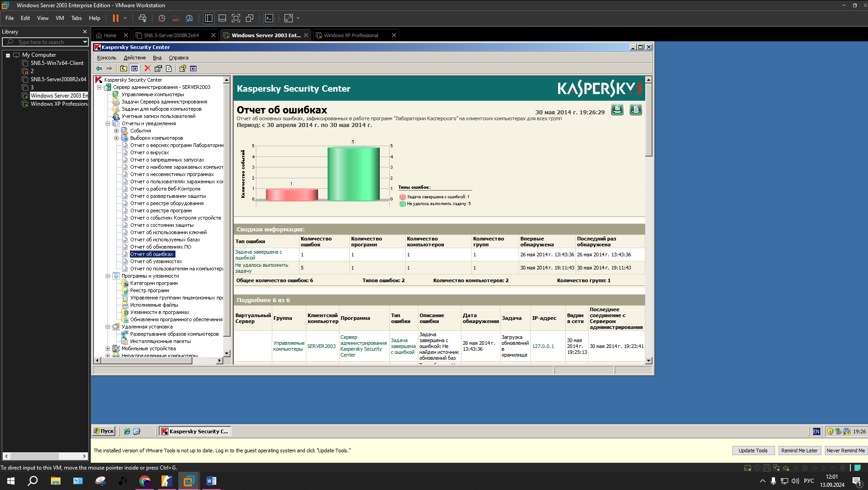The width and height of the screenshot is (868, 490).
Task: Select Отчет о вирусах in the tree
Action: pyautogui.click(x=149, y=152)
